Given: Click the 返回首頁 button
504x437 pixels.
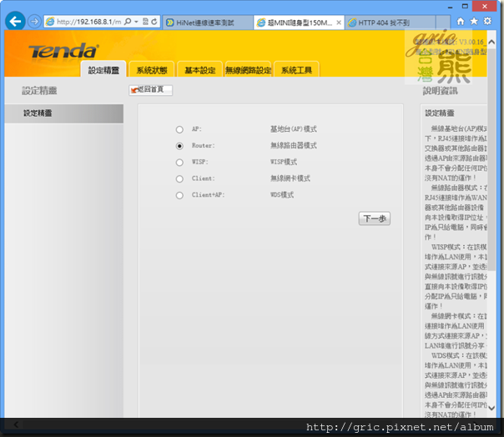Looking at the screenshot, I should (150, 90).
